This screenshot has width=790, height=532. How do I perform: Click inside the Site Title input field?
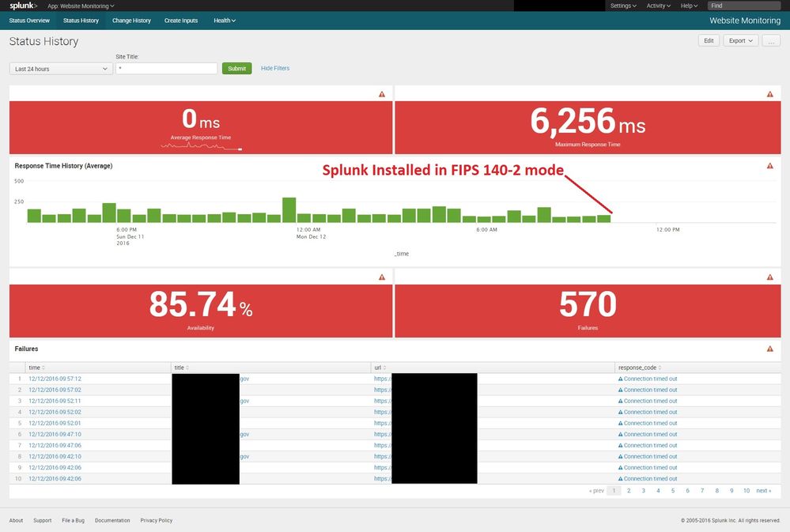166,69
